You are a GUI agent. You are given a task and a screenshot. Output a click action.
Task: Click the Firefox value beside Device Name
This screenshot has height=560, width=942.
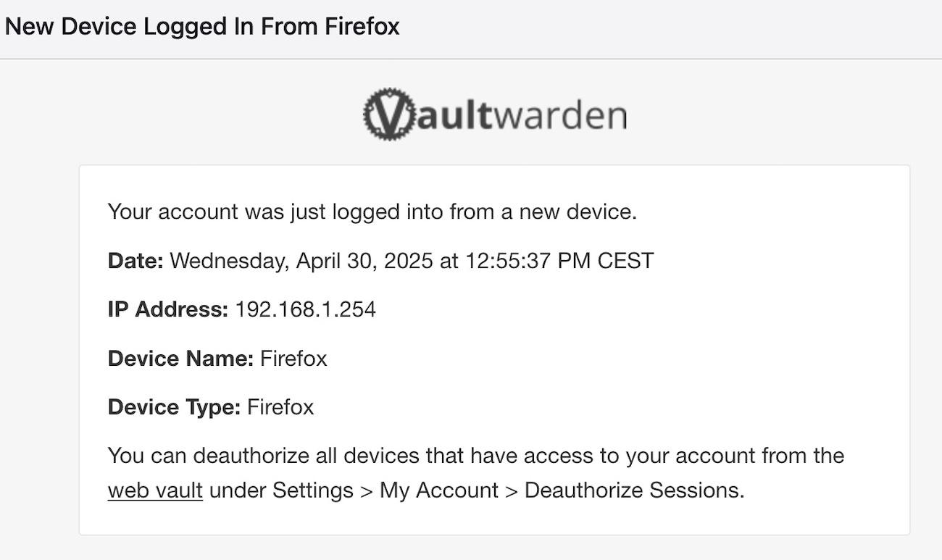pyautogui.click(x=293, y=359)
